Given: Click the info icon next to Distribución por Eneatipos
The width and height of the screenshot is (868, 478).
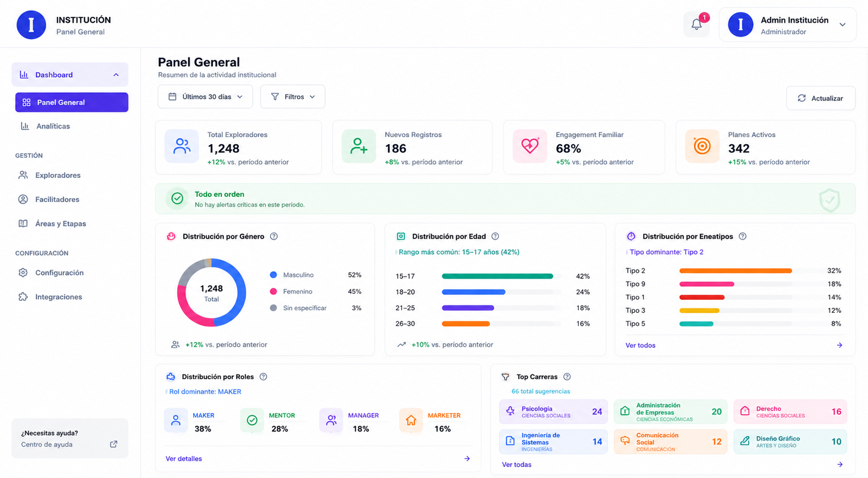Looking at the screenshot, I should pyautogui.click(x=743, y=236).
